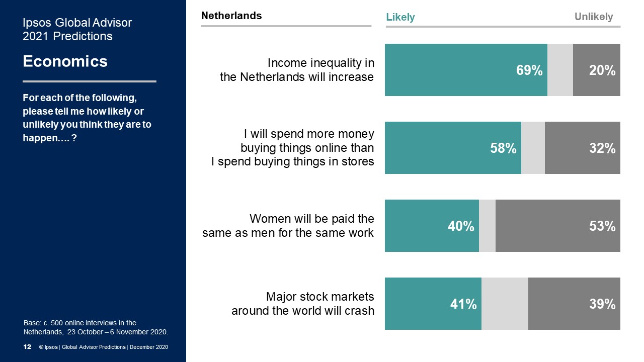Click the Base sample size footnote
The height and width of the screenshot is (362, 644).
pyautogui.click(x=96, y=327)
